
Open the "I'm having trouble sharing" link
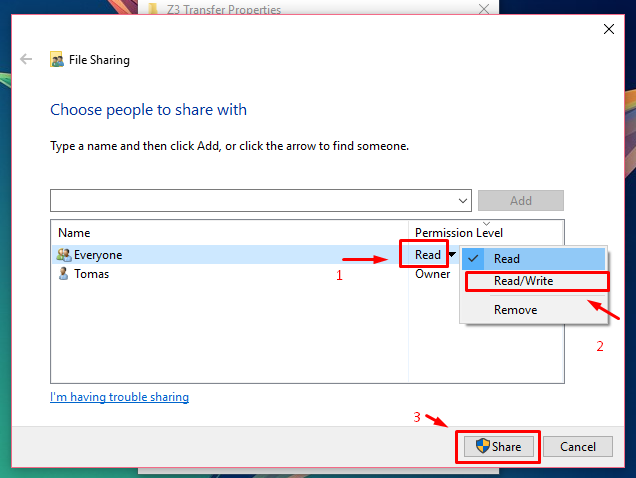119,397
